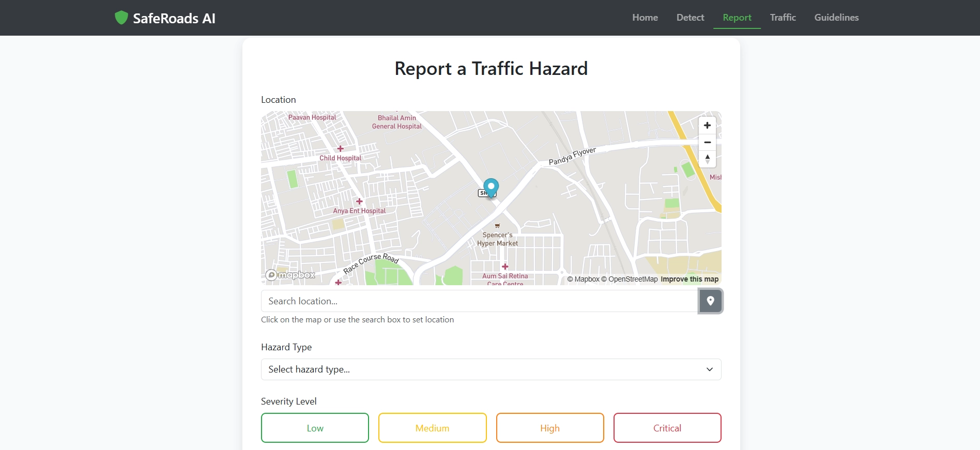This screenshot has width=980, height=450.
Task: Select Medium severity level
Action: tap(432, 428)
